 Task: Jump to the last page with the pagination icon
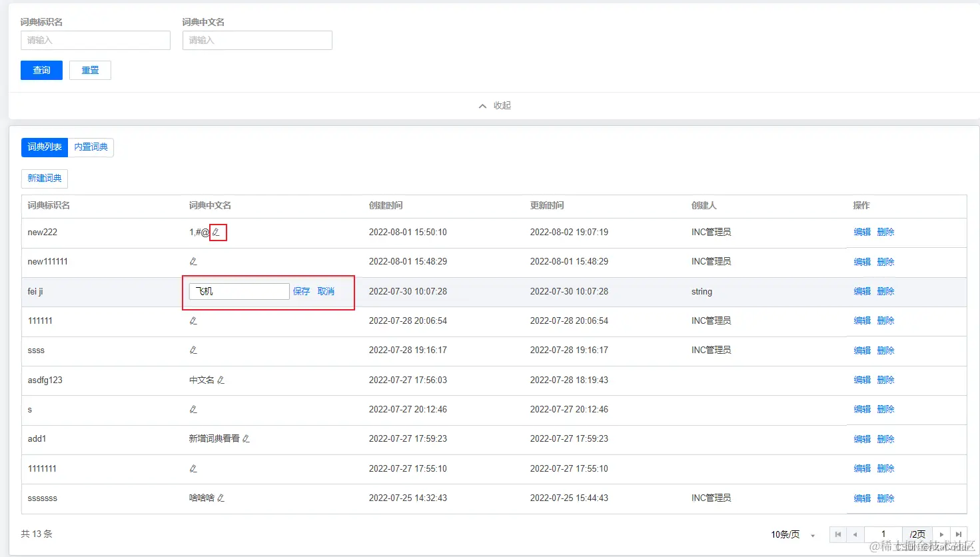(959, 534)
